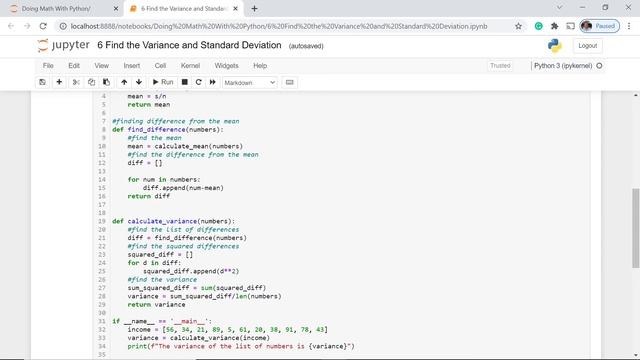Viewport: 640px width, 360px height.
Task: Click the income list line of code
Action: click(228, 329)
